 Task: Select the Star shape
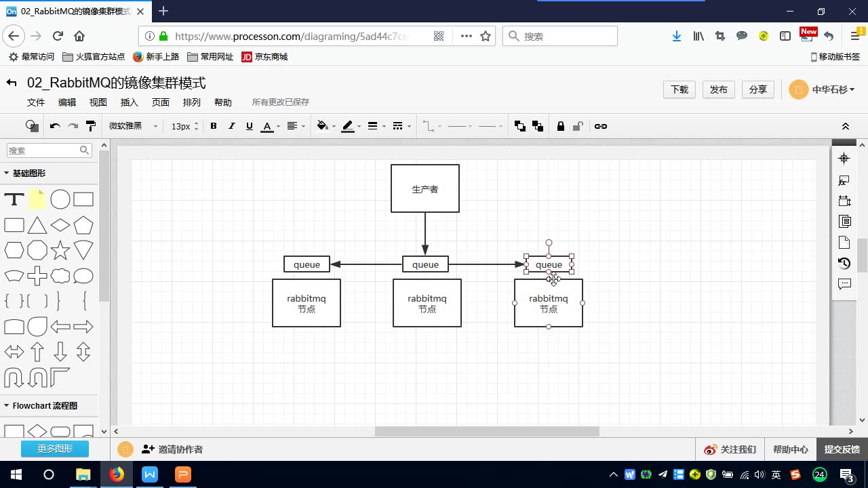pyautogui.click(x=60, y=250)
